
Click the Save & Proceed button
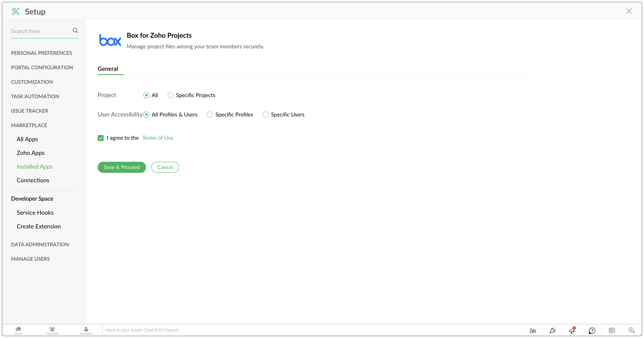click(122, 167)
